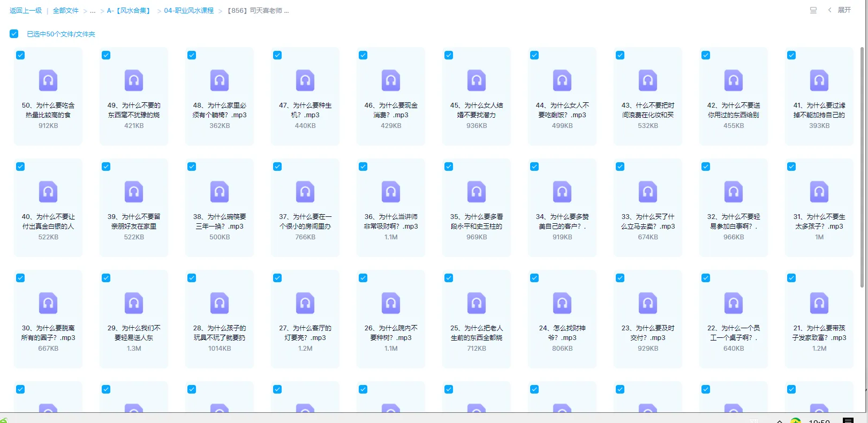
Task: Click file name 35、为什么要多看 段永平和史玉柱的
Action: 477,222
